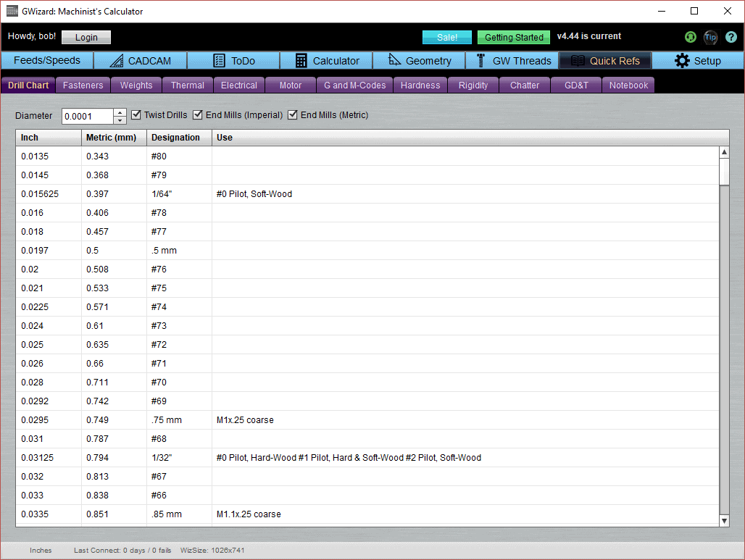Click the bolt icon on GW Threads tab
Screen dimensions: 745x560
480,60
